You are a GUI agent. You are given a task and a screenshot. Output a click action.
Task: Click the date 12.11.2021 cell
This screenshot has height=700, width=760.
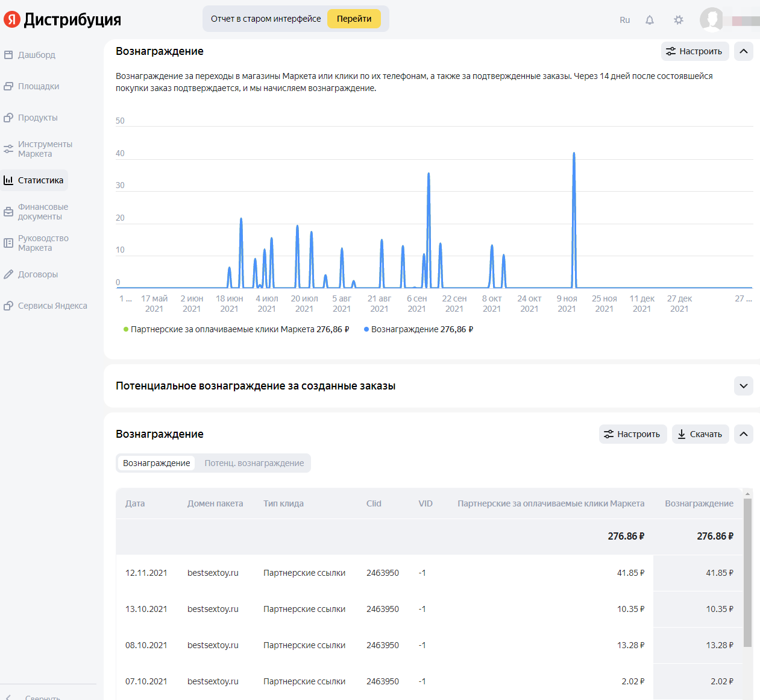[146, 573]
